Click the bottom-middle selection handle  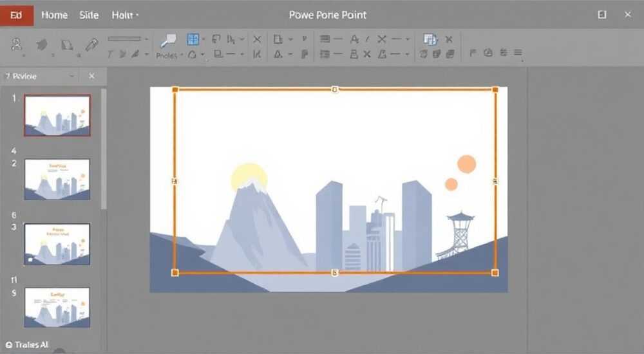[335, 273]
